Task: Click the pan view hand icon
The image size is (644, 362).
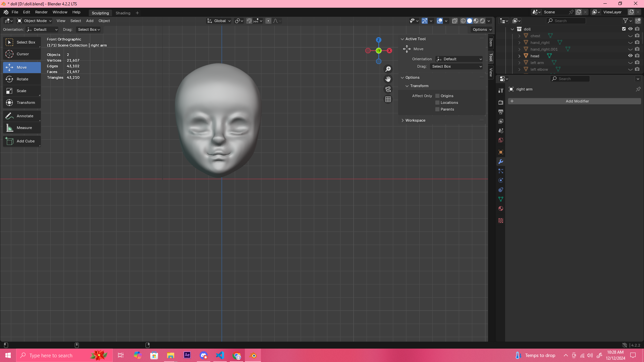Action: click(x=388, y=79)
